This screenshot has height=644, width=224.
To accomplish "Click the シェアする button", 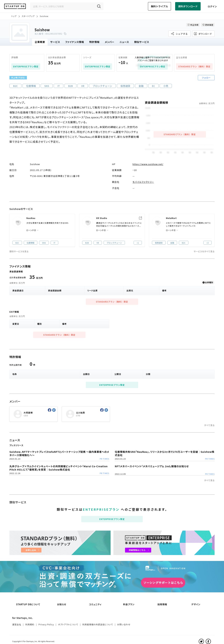I will 180,34.
